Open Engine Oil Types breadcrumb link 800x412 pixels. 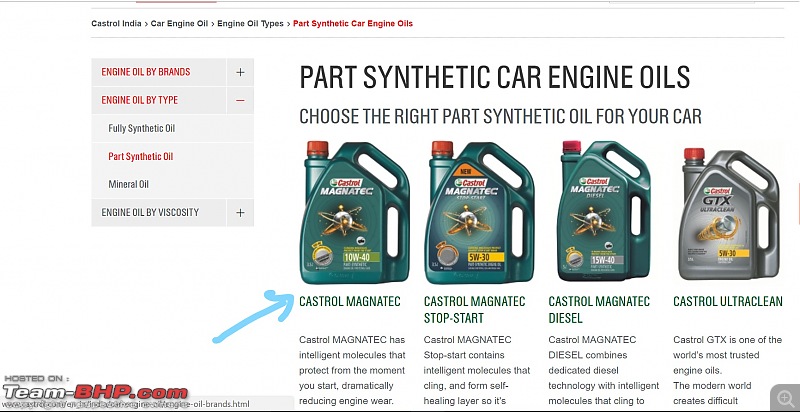click(250, 23)
